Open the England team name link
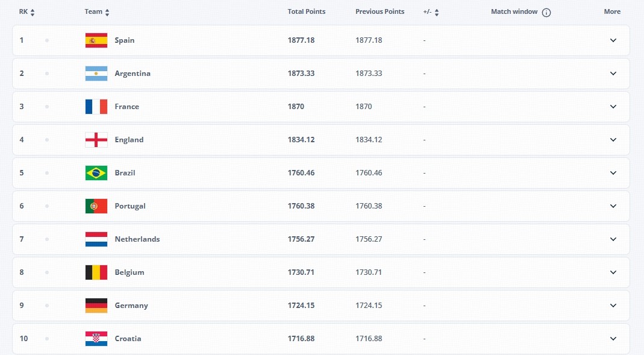The image size is (644, 355). point(129,140)
